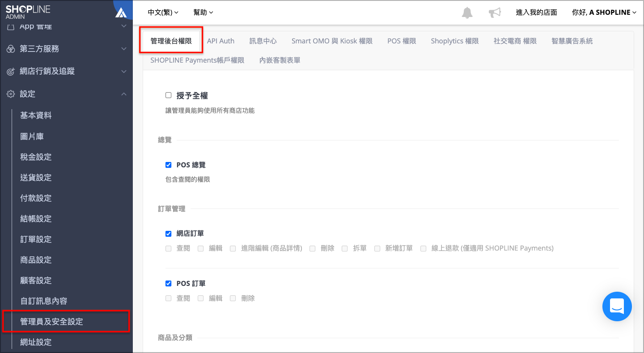Open the 社交電商 權限 tab
Screen dimensions: 644x353
515,41
